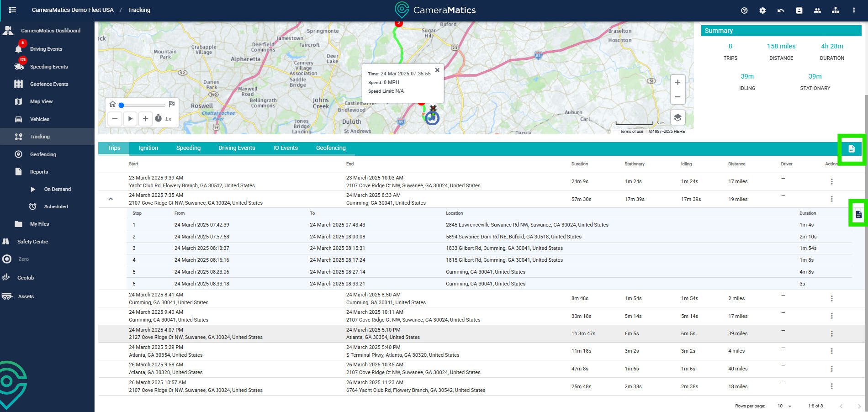
Task: Click the trips export document icon
Action: point(851,148)
